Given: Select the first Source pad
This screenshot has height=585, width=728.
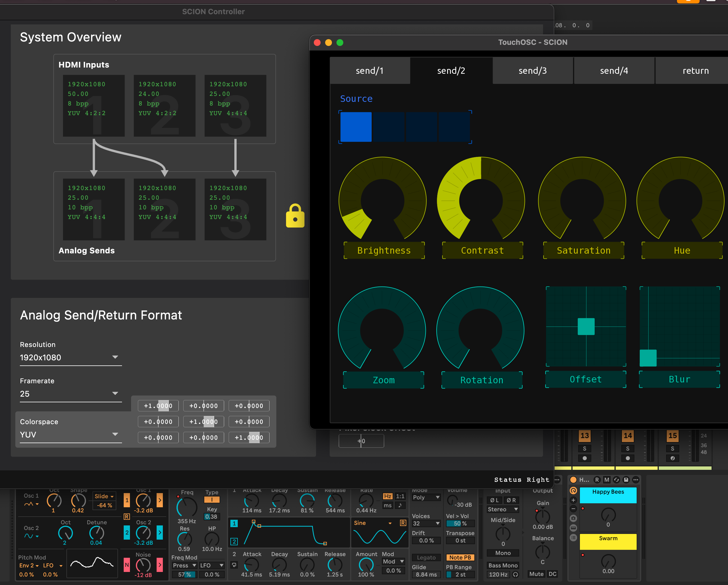Looking at the screenshot, I should tap(355, 127).
